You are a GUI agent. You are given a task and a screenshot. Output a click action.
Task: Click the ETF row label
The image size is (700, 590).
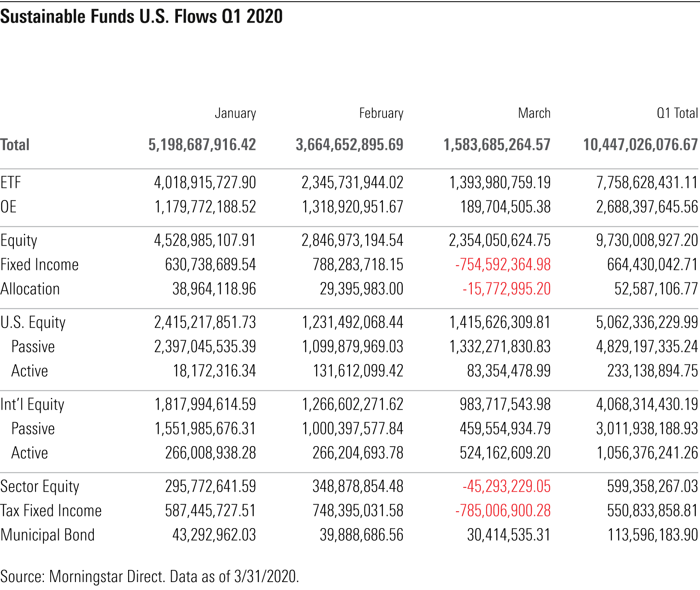(x=11, y=182)
